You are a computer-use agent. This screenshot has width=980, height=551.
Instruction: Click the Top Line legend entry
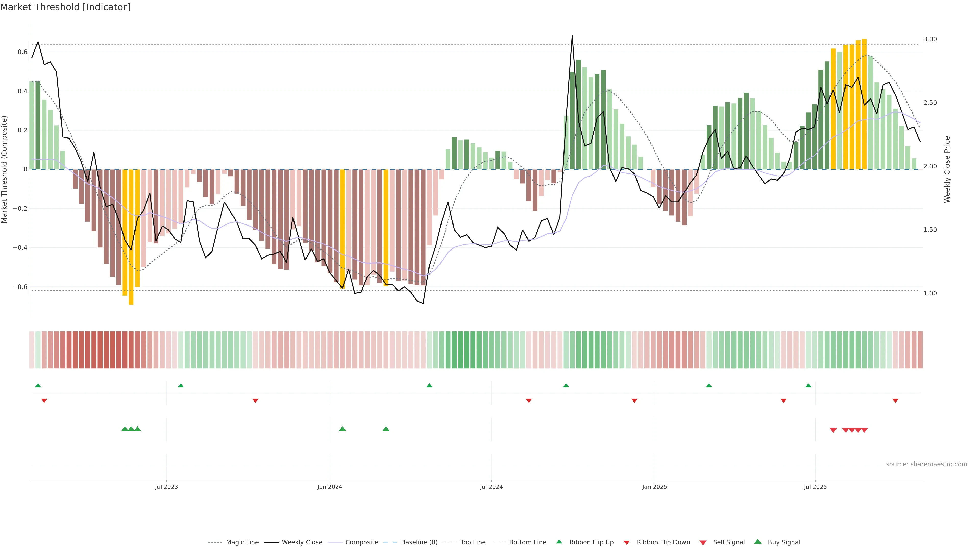pyautogui.click(x=473, y=542)
